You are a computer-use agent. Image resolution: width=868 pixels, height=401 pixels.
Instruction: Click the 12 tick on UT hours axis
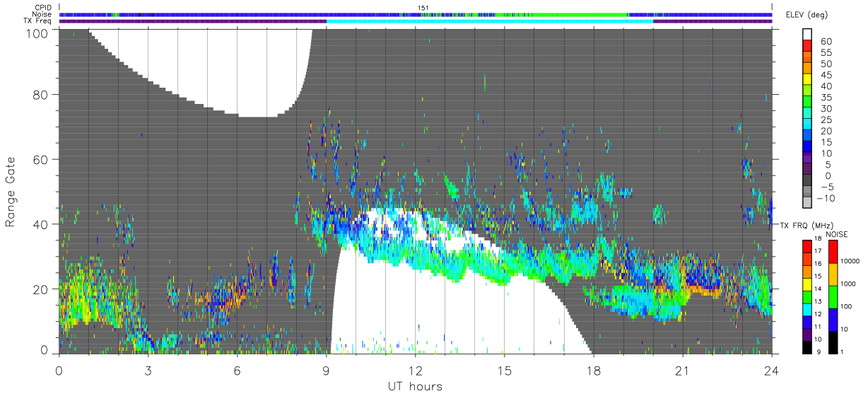[x=415, y=370]
